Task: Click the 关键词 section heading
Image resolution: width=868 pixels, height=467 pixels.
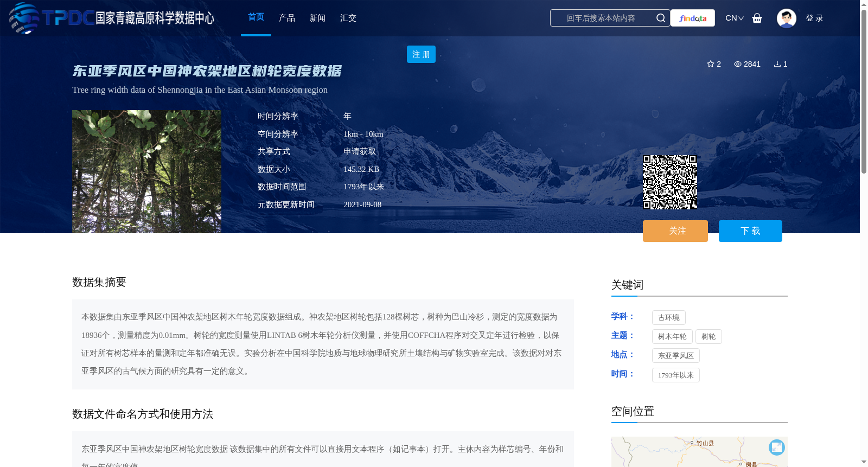Action: 627,285
